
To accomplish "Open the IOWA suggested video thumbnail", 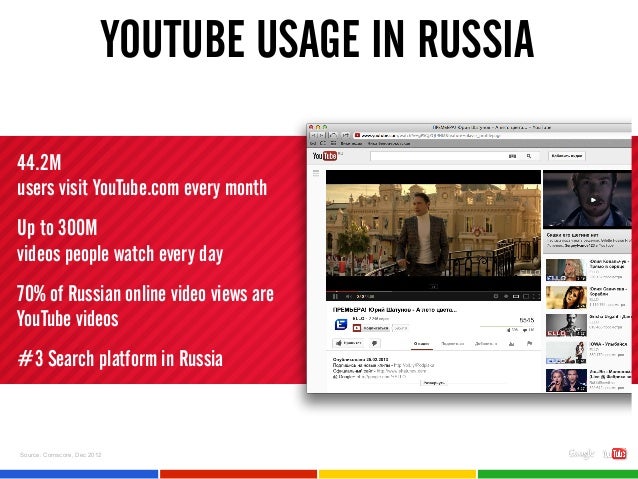I will (x=566, y=352).
